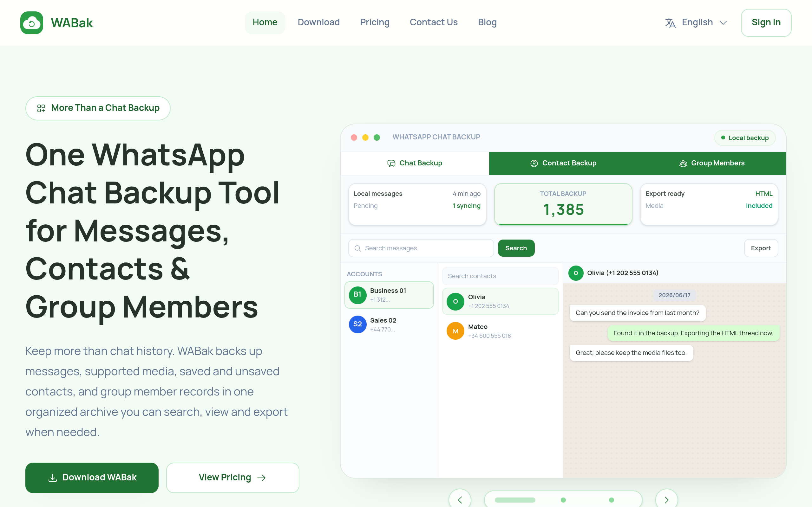This screenshot has height=507, width=812.
Task: Select the second carousel indicator dot
Action: pos(563,500)
